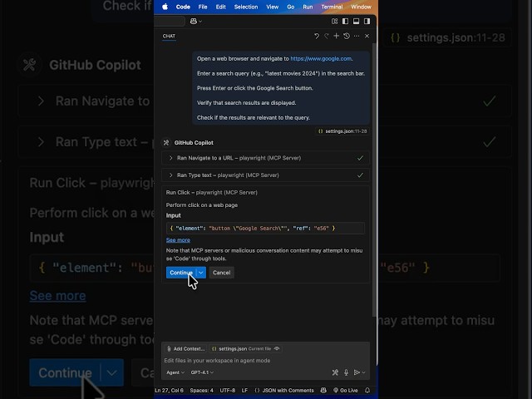Viewport: 532px width, 399px height.
Task: Show chat history
Action: pyautogui.click(x=347, y=36)
